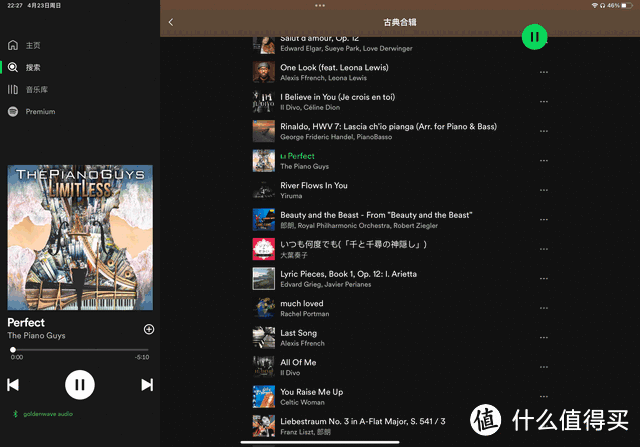640x447 pixels.
Task: Click the You Raise Me Up album thumbnail
Action: point(264,396)
